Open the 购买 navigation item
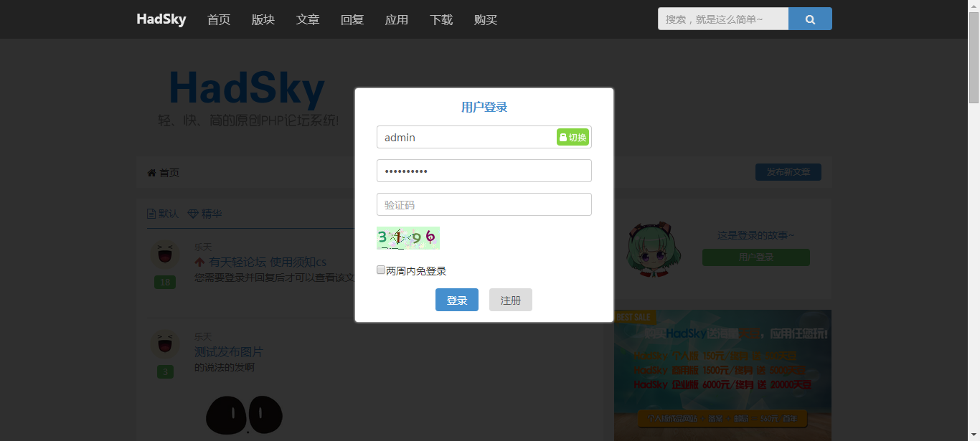980x441 pixels. [486, 19]
